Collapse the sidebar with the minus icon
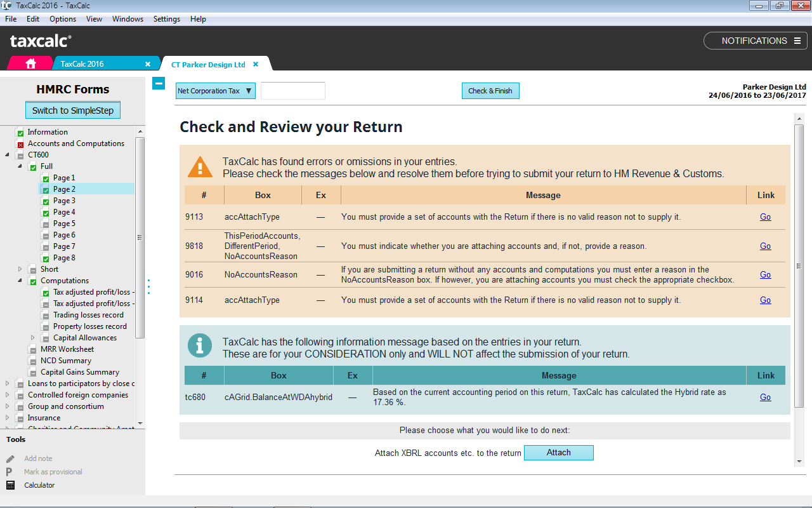The width and height of the screenshot is (812, 508). tap(159, 83)
